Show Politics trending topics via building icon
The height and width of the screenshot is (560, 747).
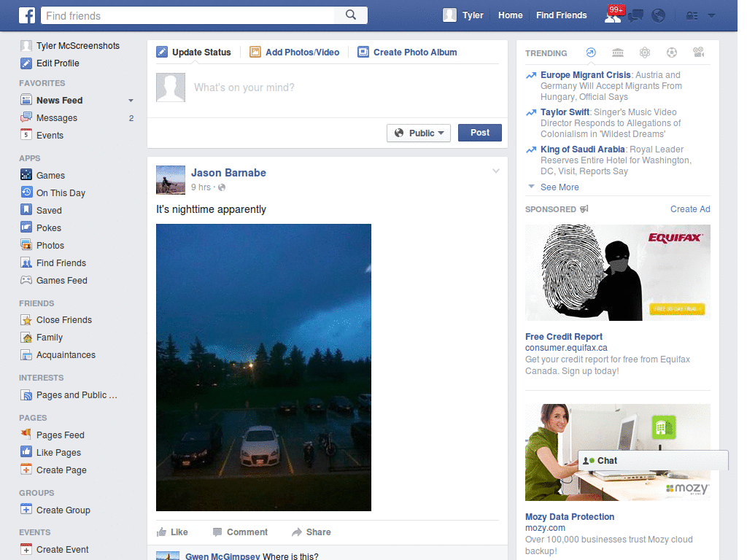click(x=617, y=52)
